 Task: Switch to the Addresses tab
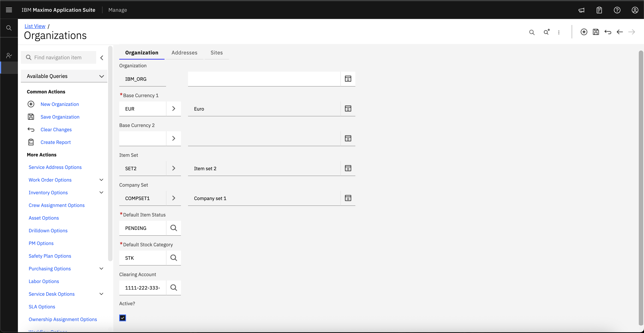point(184,53)
